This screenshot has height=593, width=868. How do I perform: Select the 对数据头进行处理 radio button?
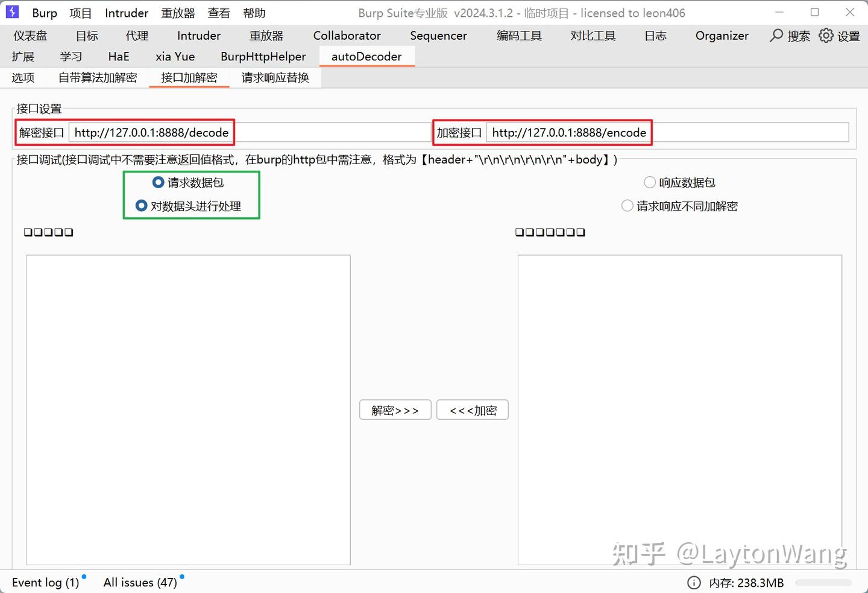pos(141,205)
